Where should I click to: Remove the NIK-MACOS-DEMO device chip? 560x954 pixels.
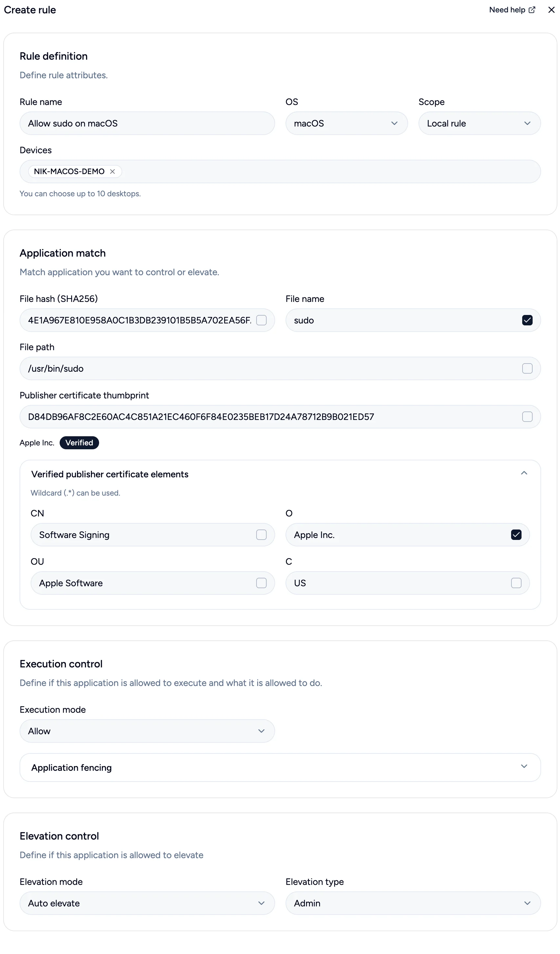click(112, 171)
